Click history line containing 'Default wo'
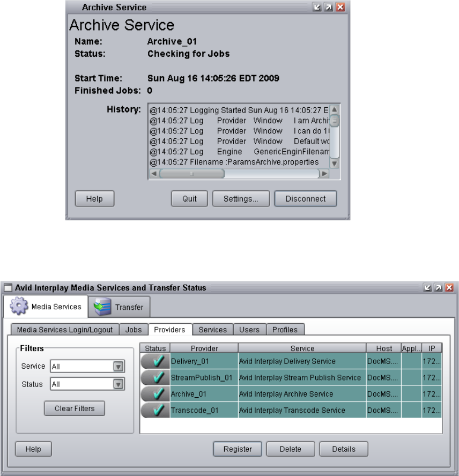The image size is (459, 476). click(239, 141)
